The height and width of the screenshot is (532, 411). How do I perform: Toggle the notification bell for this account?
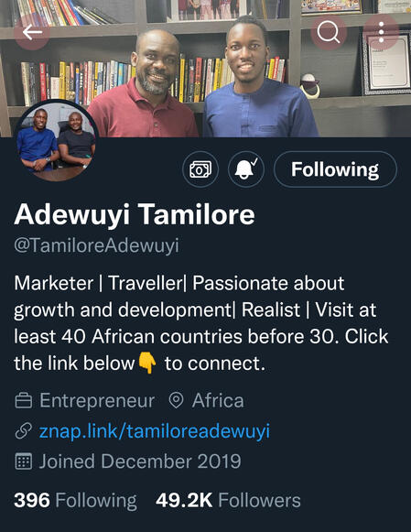tap(246, 169)
